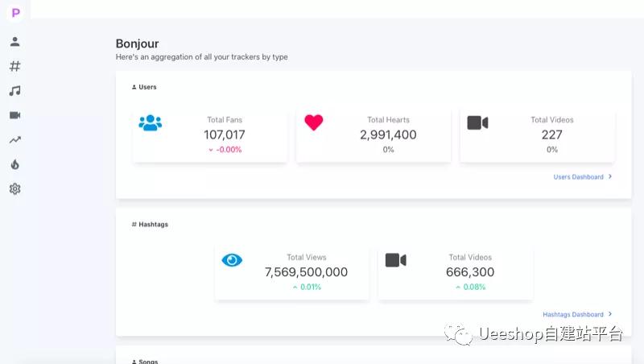Click the chevron beside Hashtags Dashboard
This screenshot has height=364, width=644.
tap(610, 314)
